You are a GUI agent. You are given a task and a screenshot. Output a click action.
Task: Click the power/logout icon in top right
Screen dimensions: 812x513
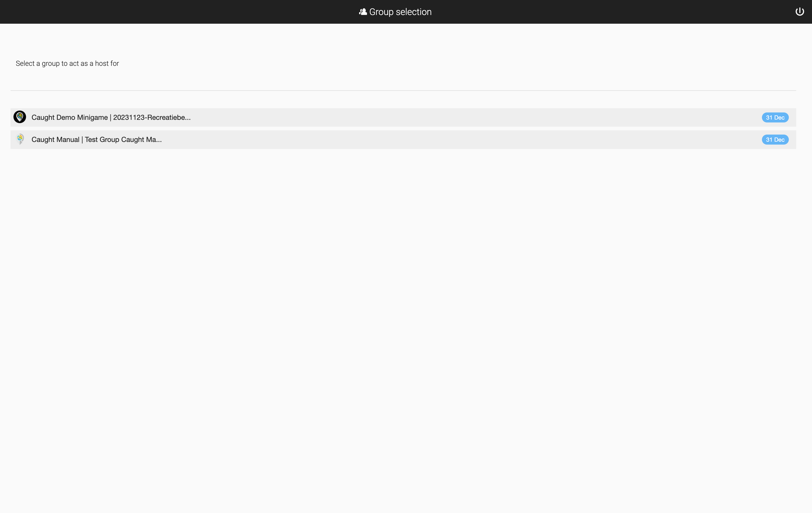[x=800, y=11]
